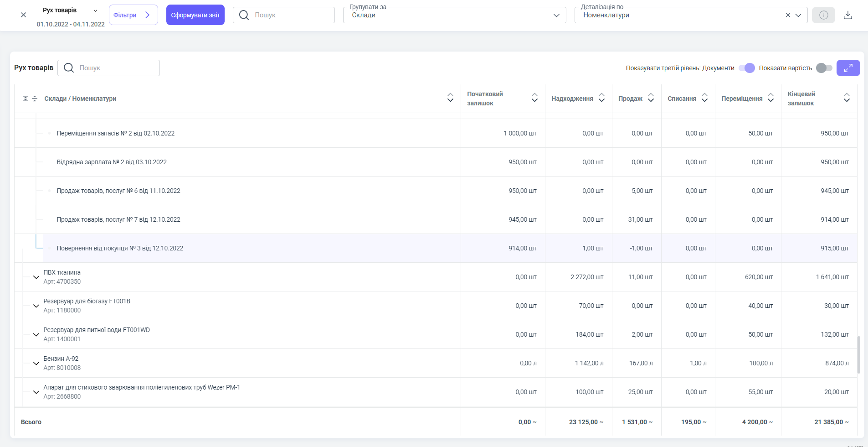Close the report with X icon

click(24, 15)
